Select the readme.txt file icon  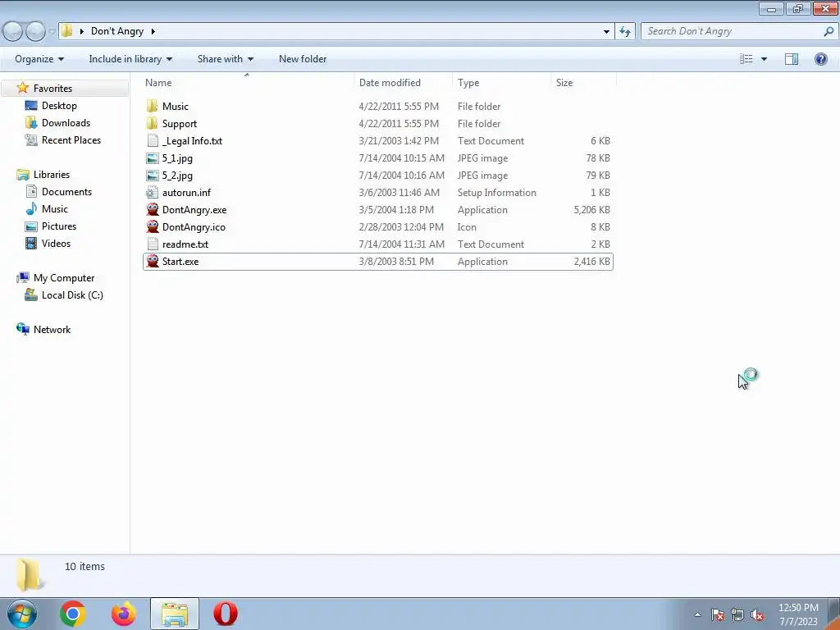(152, 244)
